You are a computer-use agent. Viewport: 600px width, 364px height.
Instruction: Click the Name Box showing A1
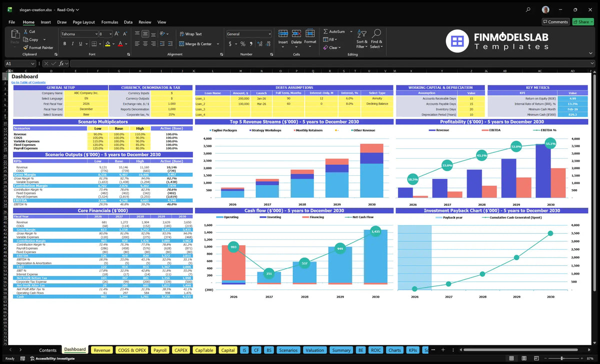tap(20, 63)
